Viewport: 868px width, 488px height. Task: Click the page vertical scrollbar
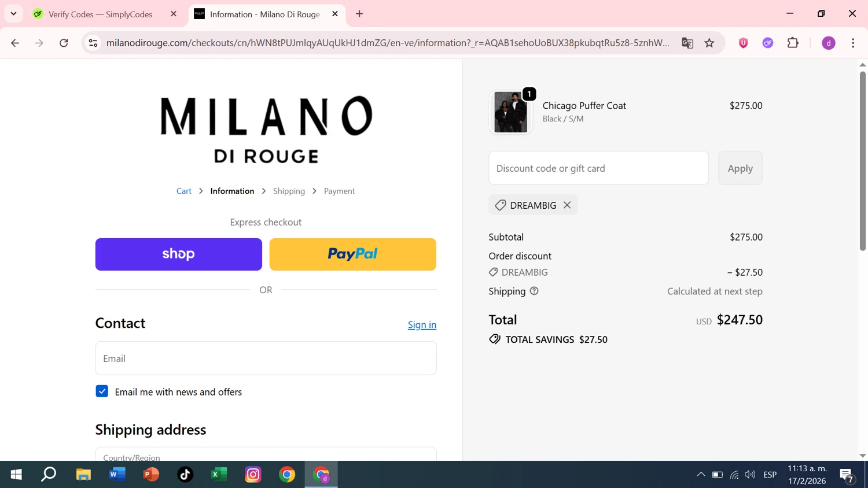(x=862, y=161)
